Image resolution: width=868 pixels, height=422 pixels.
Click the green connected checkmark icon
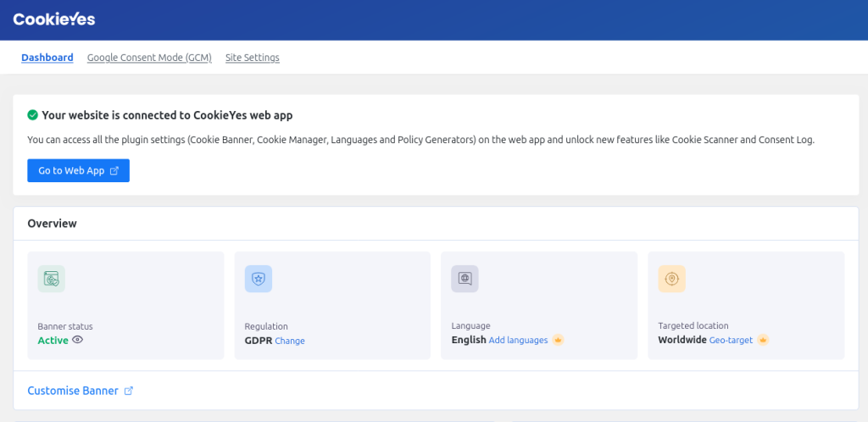[32, 115]
